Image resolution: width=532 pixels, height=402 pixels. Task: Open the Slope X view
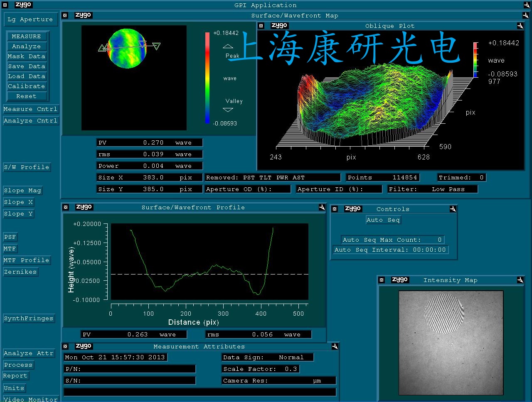click(18, 202)
